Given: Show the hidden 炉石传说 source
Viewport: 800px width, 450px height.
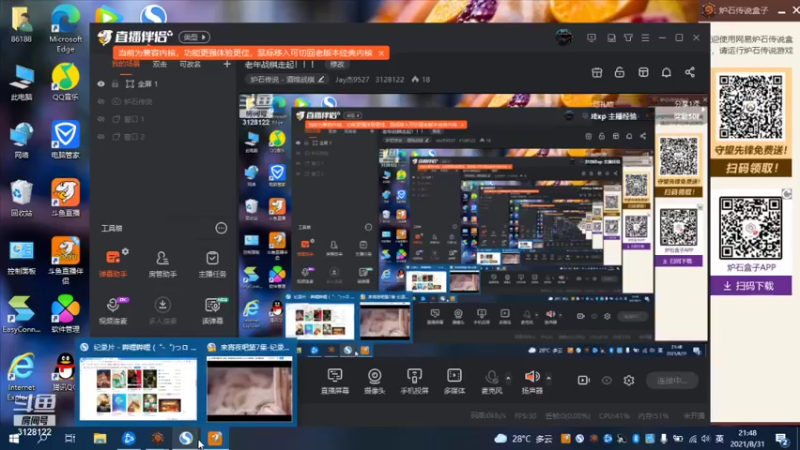Looking at the screenshot, I should pyautogui.click(x=101, y=102).
